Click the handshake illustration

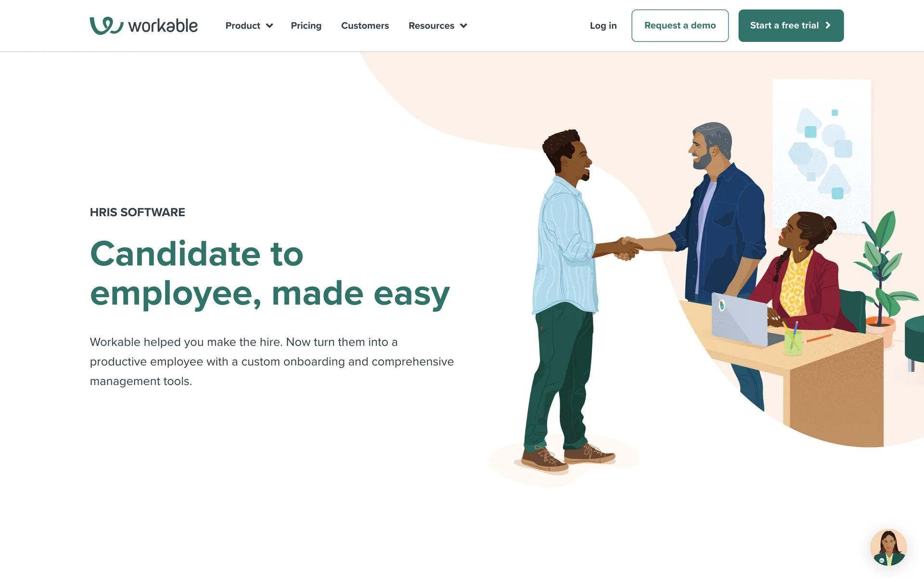click(x=628, y=249)
